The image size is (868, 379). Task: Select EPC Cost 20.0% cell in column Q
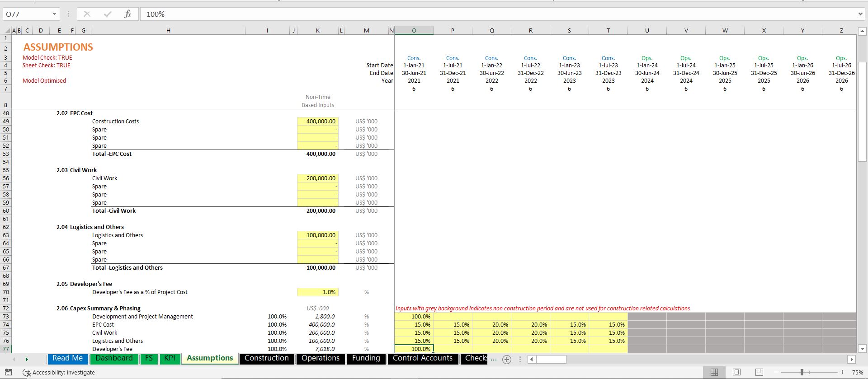tap(491, 325)
